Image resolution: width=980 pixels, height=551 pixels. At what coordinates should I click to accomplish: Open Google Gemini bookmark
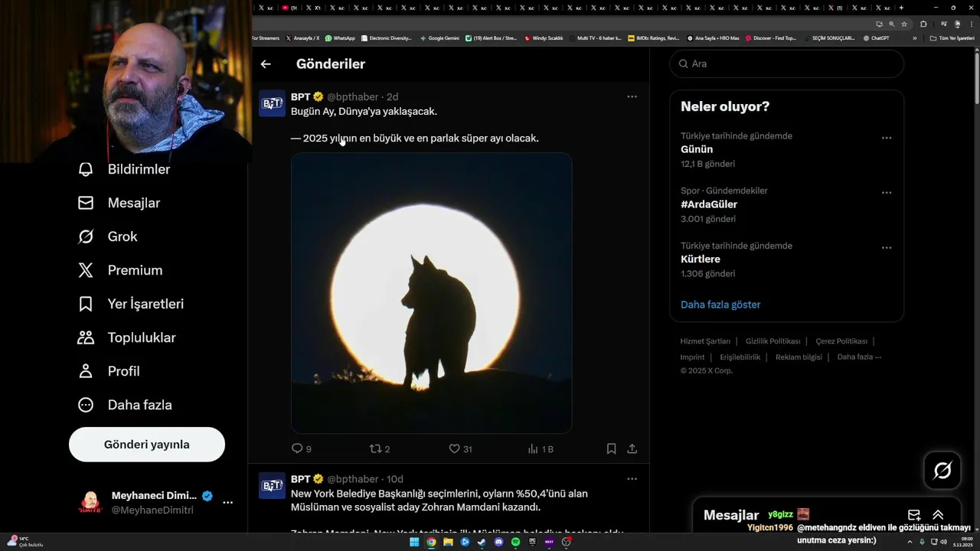[x=439, y=38]
